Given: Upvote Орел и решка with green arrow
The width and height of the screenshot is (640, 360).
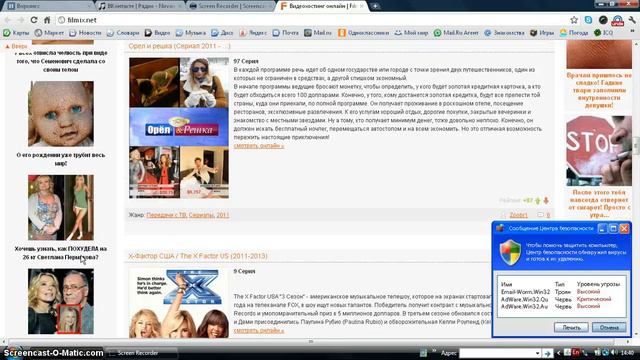Looking at the screenshot, I should tap(538, 200).
